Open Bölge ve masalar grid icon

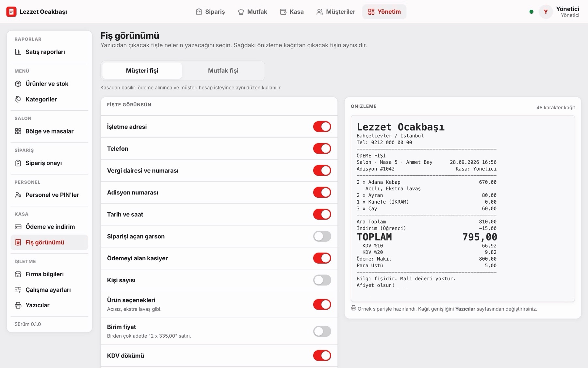18,131
